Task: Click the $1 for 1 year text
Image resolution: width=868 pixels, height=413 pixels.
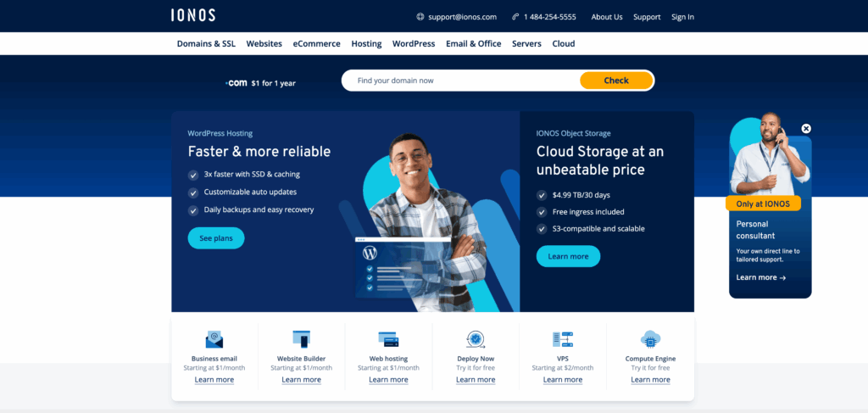Action: [x=274, y=84]
